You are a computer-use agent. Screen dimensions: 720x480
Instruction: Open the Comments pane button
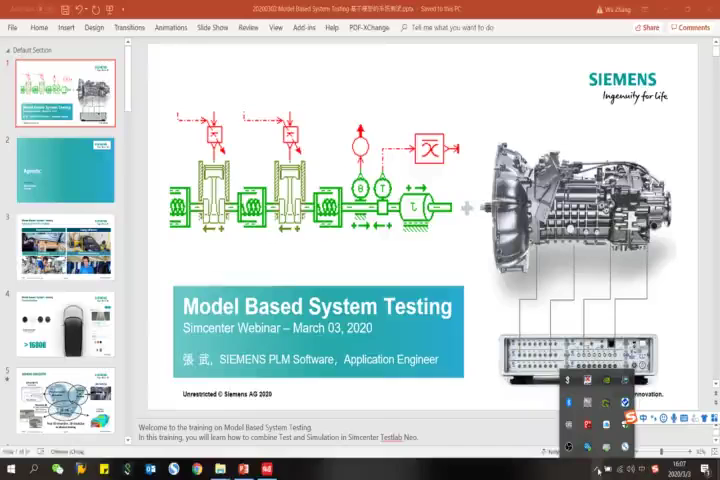(x=690, y=28)
